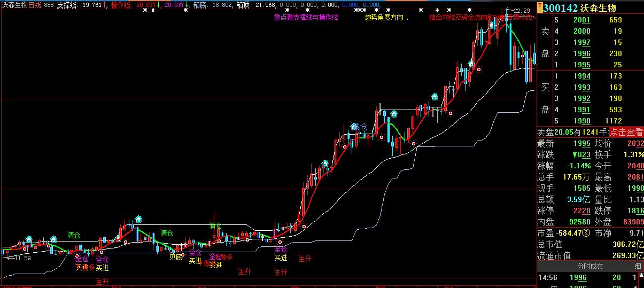Click the sell 5 price 2001

(582, 20)
